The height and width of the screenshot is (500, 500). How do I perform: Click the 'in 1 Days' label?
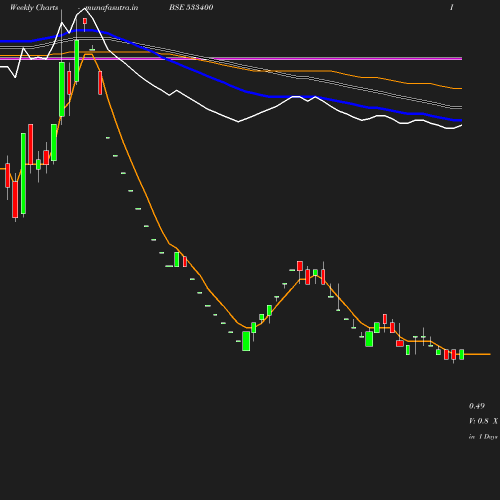[x=483, y=437]
